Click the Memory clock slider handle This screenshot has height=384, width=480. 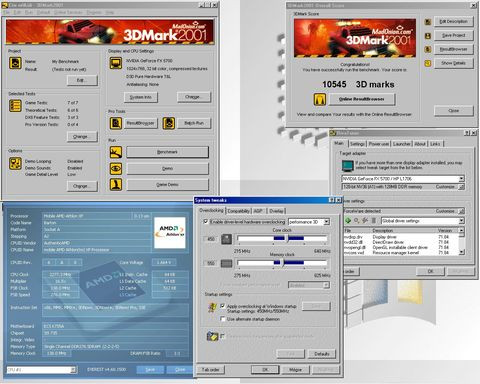click(x=282, y=263)
